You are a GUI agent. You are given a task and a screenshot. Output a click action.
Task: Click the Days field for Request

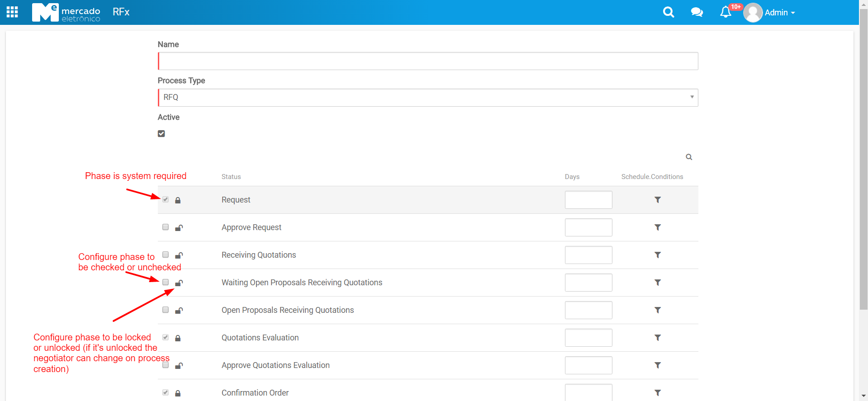(588, 200)
